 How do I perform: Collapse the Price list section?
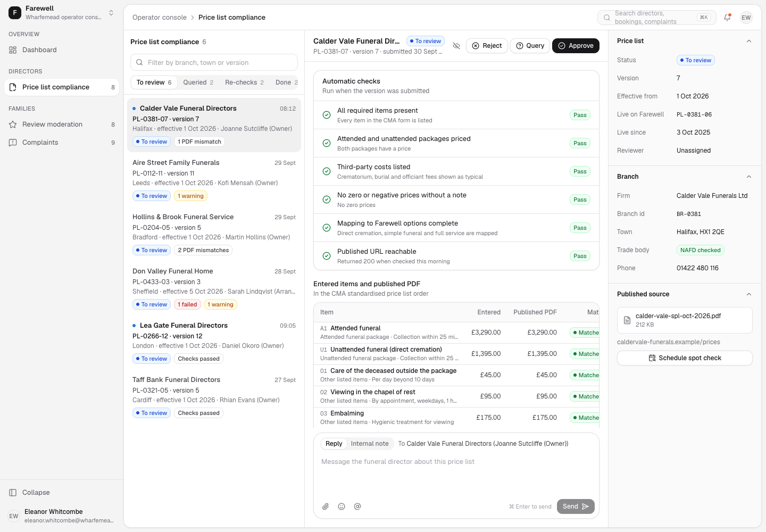tap(749, 41)
